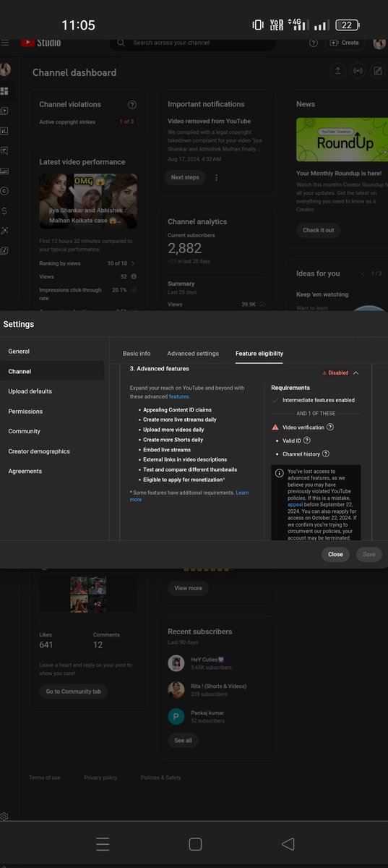Viewport: 388px width, 868px height.
Task: Focus the Search across your channel field
Action: pyautogui.click(x=192, y=43)
